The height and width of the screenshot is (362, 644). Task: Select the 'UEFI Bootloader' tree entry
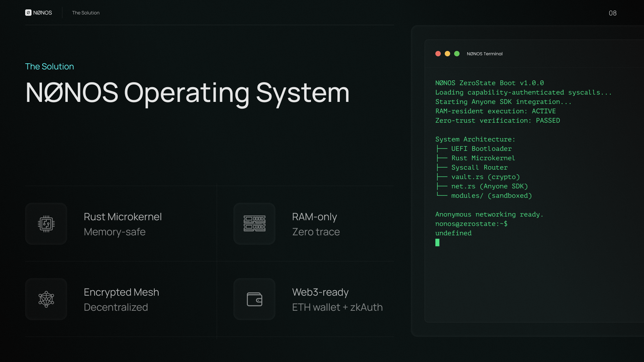click(x=481, y=148)
